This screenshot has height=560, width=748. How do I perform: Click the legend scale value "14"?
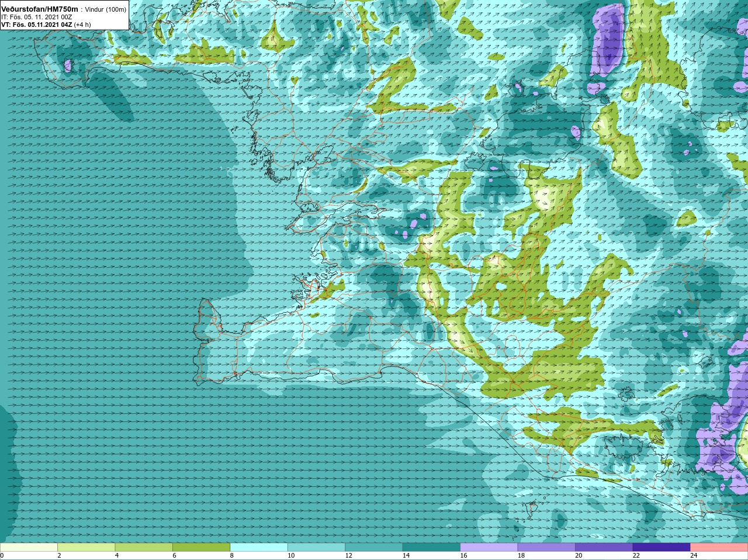406,555
